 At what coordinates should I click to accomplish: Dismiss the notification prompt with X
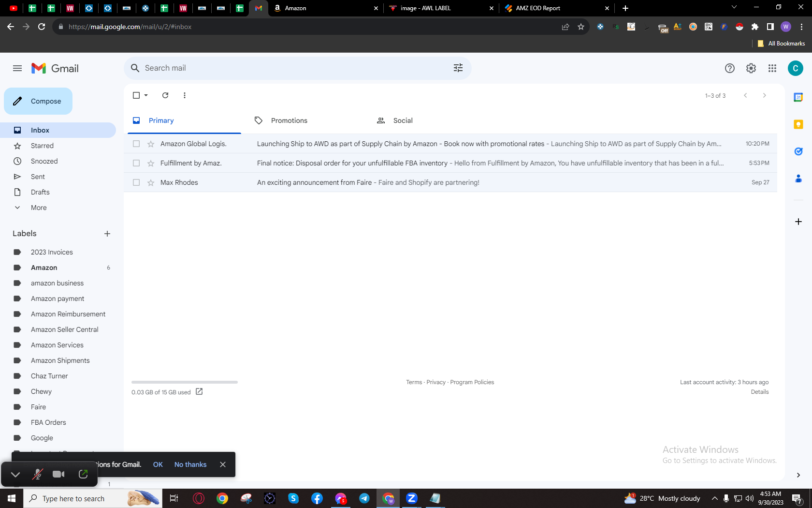tap(223, 464)
